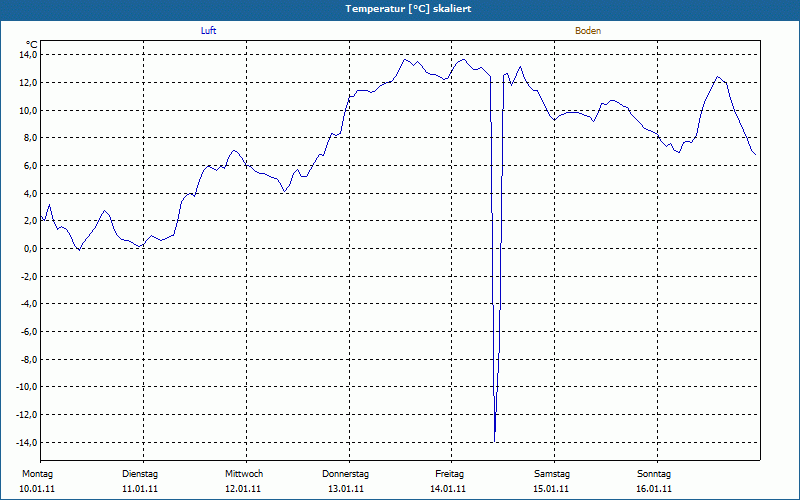Select the '4,0' y-axis label
This screenshot has height=500, width=800.
pyautogui.click(x=30, y=193)
